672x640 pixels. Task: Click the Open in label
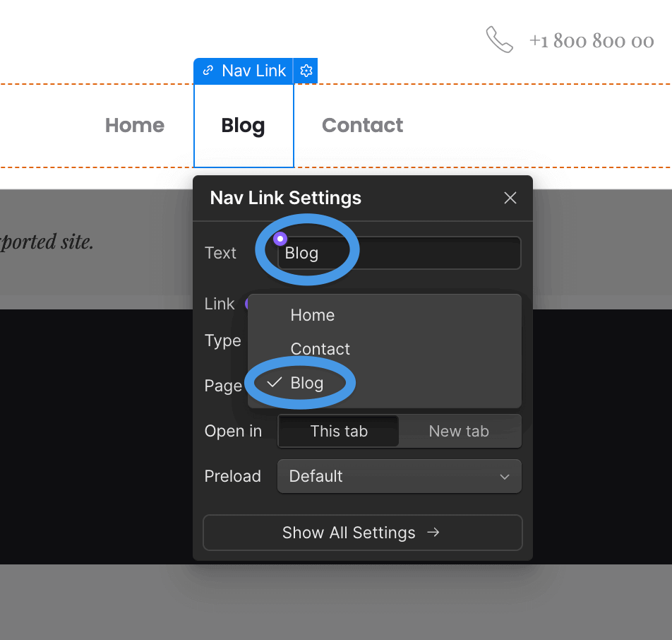pyautogui.click(x=233, y=431)
